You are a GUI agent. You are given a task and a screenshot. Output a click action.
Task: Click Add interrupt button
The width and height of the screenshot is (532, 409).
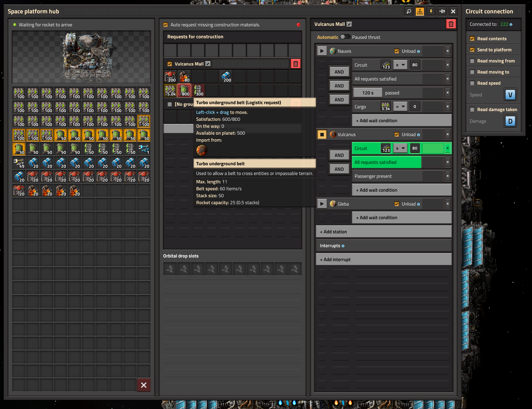point(384,260)
